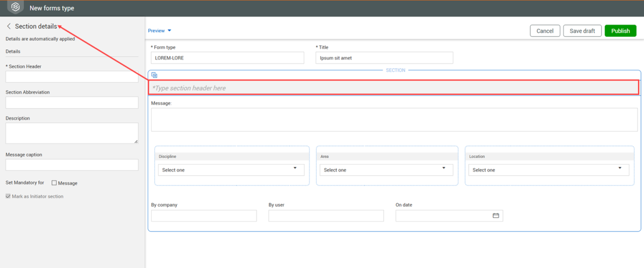
Task: Open the On date calendar picker
Action: pyautogui.click(x=496, y=215)
